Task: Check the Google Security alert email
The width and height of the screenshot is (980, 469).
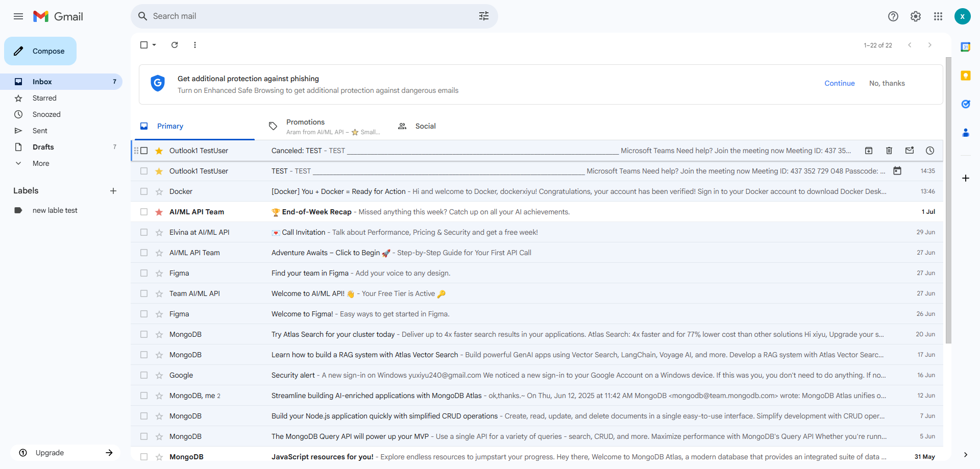Action: (144, 375)
